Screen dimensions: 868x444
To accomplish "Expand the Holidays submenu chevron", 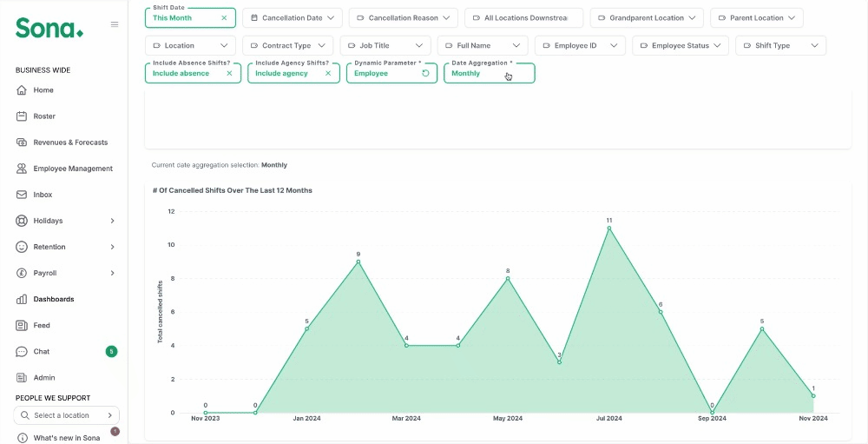I will click(x=112, y=221).
